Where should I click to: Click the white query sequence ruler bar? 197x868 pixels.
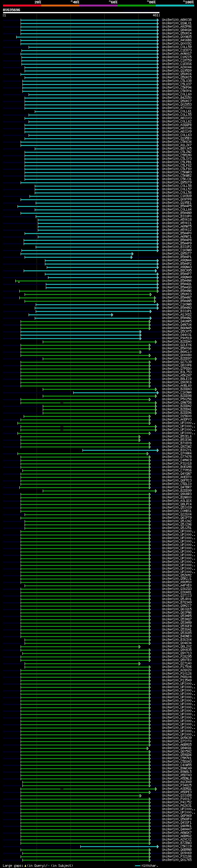81,12
